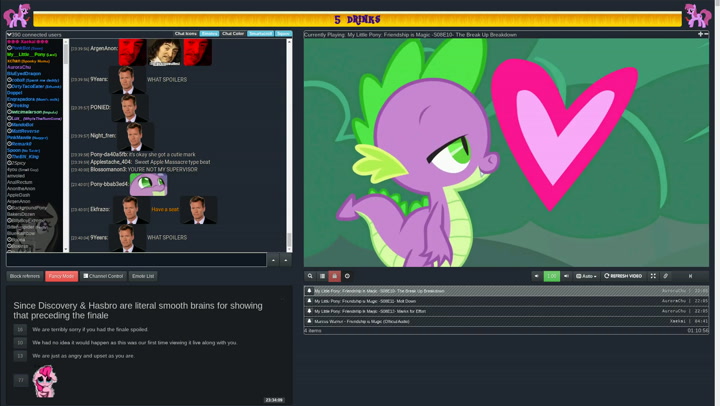Viewport: 720px width, 406px height.
Task: Toggle Chat Color option
Action: (233, 34)
